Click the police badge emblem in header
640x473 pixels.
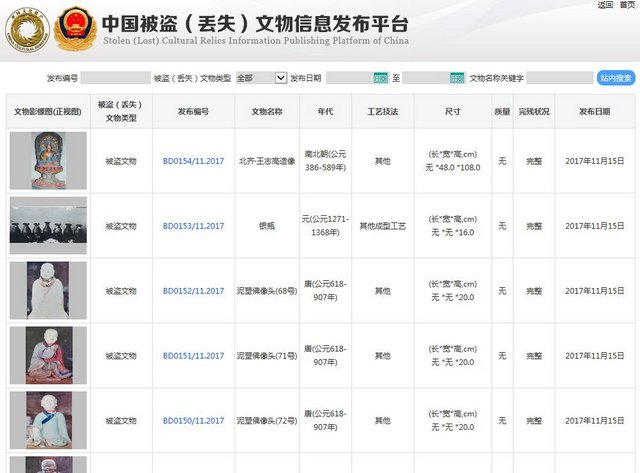click(x=76, y=29)
